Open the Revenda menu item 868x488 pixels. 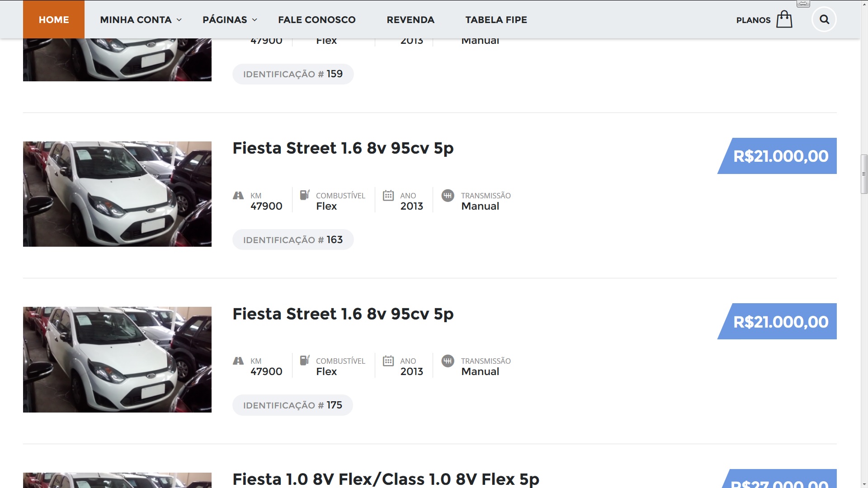(410, 19)
